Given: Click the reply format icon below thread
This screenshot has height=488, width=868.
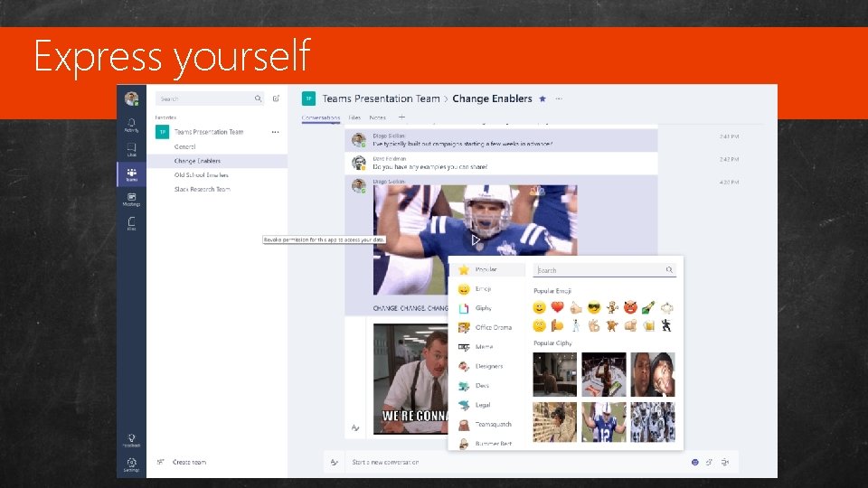Looking at the screenshot, I should click(x=354, y=427).
